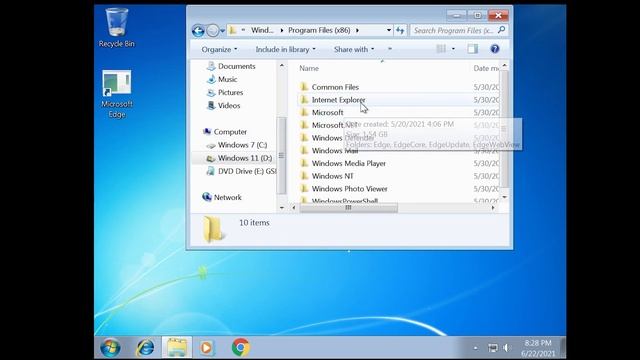
Task: Show hidden tray icons arrow
Action: click(x=476, y=348)
